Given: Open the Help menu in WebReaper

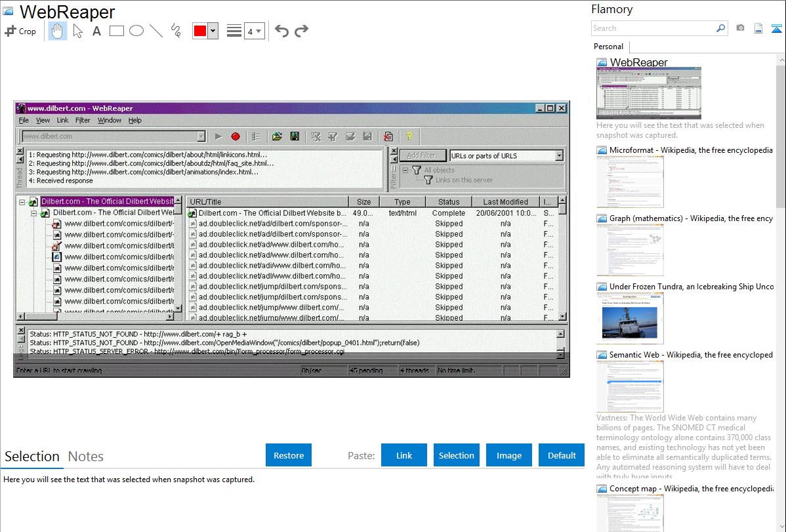Looking at the screenshot, I should coord(135,120).
